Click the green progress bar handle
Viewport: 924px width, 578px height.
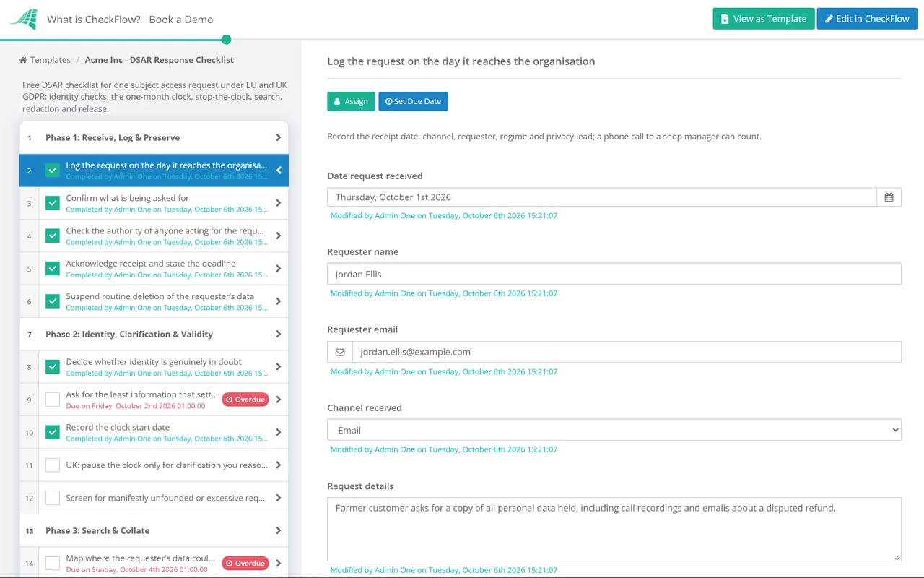(227, 40)
